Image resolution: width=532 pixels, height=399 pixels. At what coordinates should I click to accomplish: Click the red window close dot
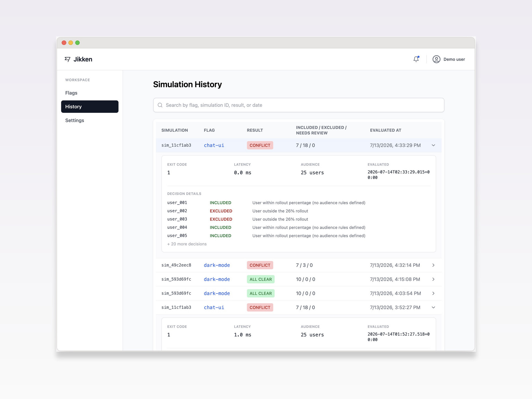[64, 43]
